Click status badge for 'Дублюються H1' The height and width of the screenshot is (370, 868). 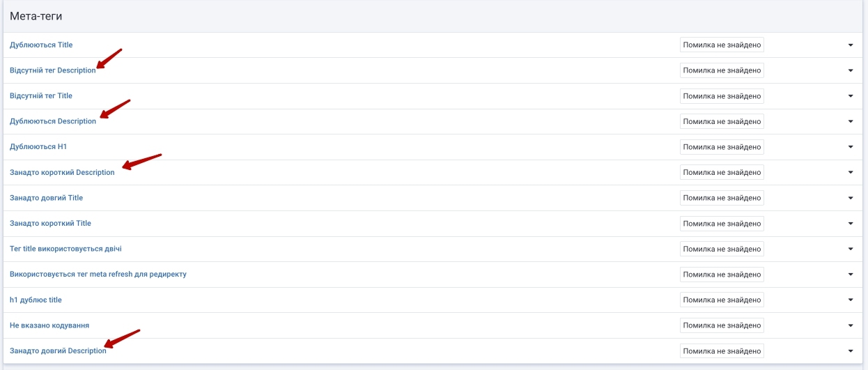(x=722, y=147)
